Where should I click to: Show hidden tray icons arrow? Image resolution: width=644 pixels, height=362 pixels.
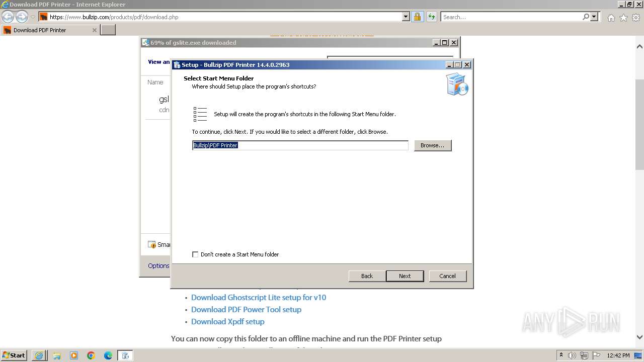[561, 355]
